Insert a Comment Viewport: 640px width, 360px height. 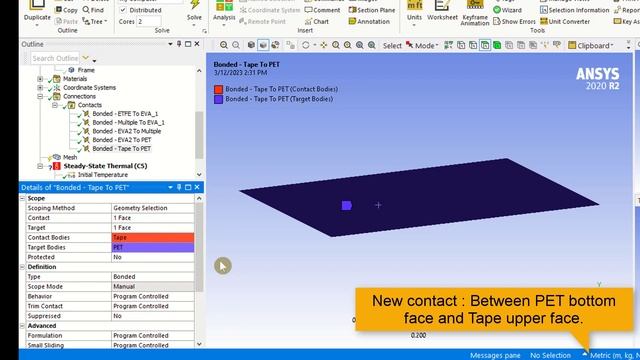point(322,10)
